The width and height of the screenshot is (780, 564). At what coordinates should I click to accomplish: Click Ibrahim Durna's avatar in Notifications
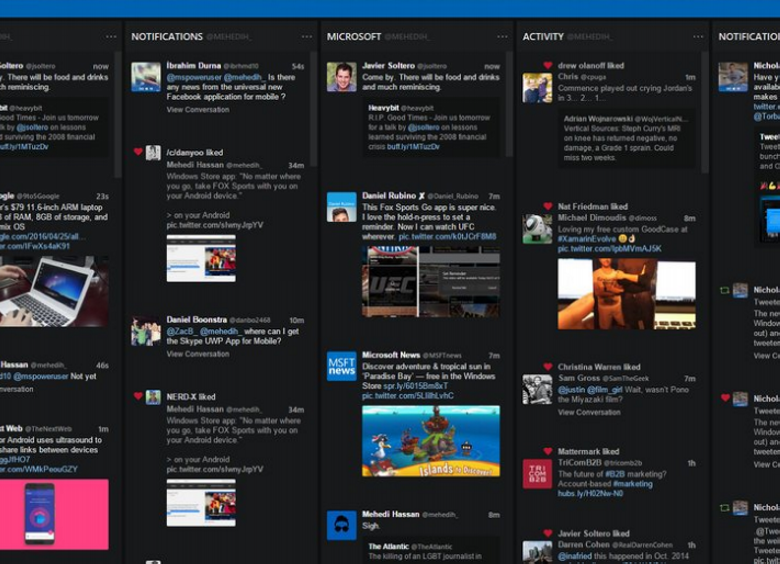pyautogui.click(x=146, y=77)
